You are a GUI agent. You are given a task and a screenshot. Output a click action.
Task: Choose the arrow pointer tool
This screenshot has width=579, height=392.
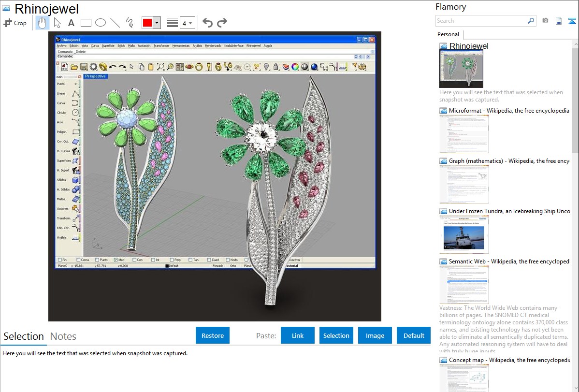pos(57,23)
